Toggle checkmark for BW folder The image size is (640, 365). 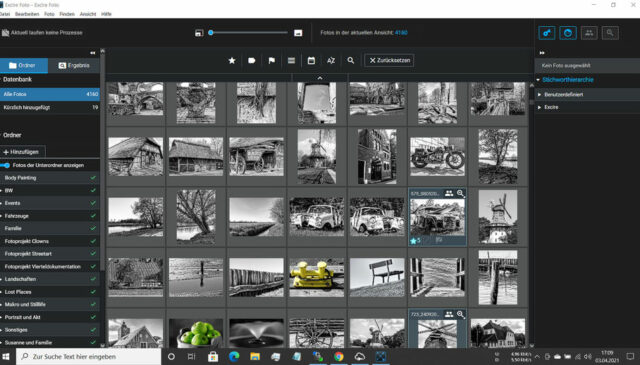tap(93, 191)
